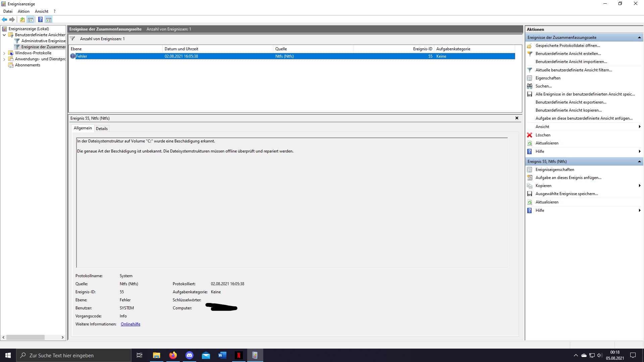Viewport: 644px width, 362px height.
Task: Click the back navigation arrow
Action: pyautogui.click(x=4, y=19)
